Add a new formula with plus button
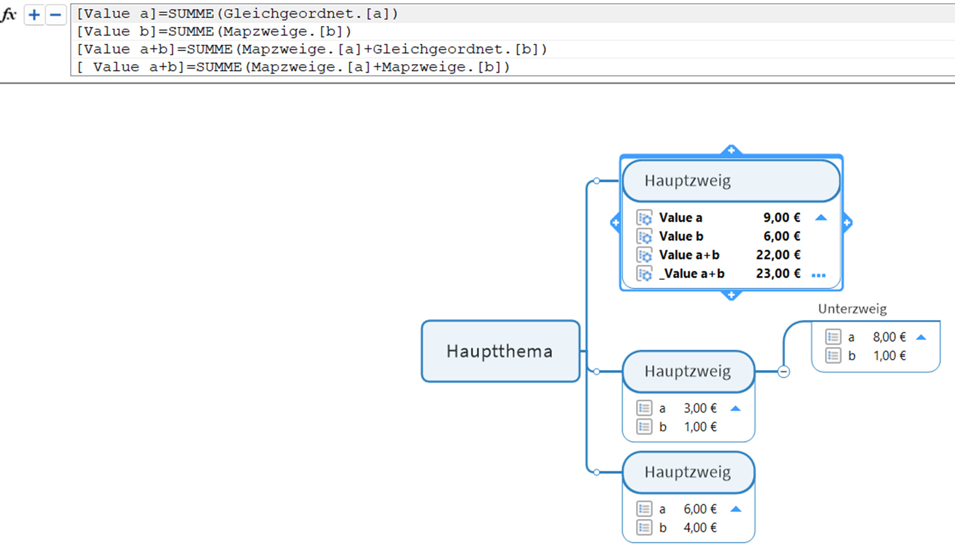955x560 pixels. click(34, 15)
